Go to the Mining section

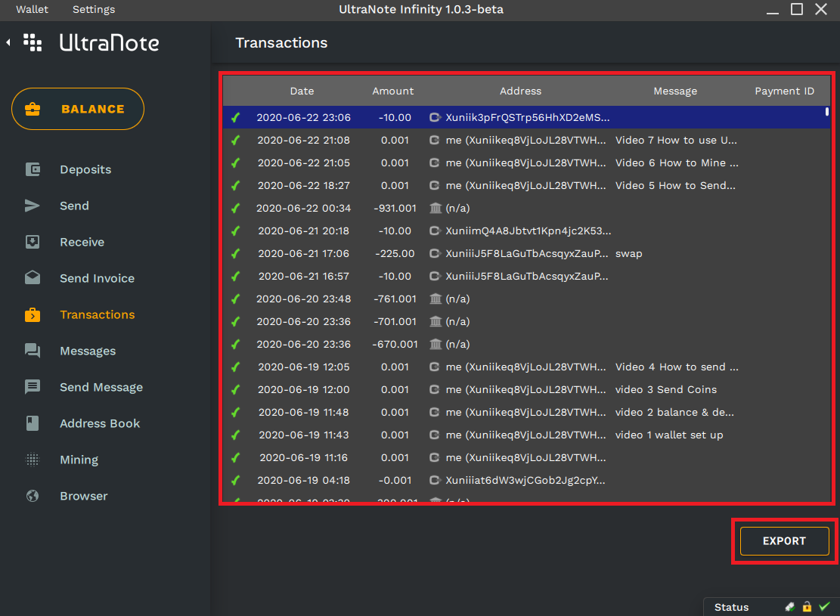coord(79,460)
